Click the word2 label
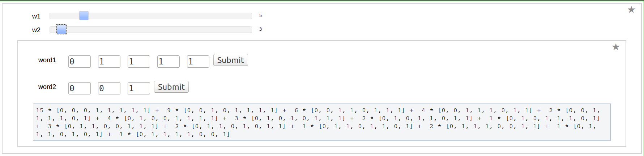Image resolution: width=644 pixels, height=156 pixels. pyautogui.click(x=47, y=87)
